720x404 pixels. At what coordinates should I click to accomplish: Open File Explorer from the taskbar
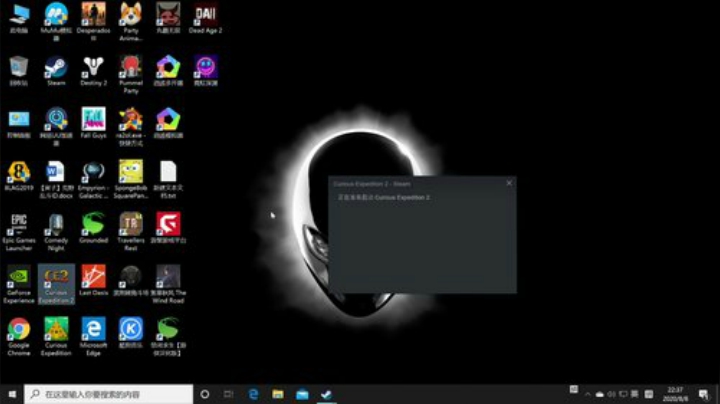point(277,394)
